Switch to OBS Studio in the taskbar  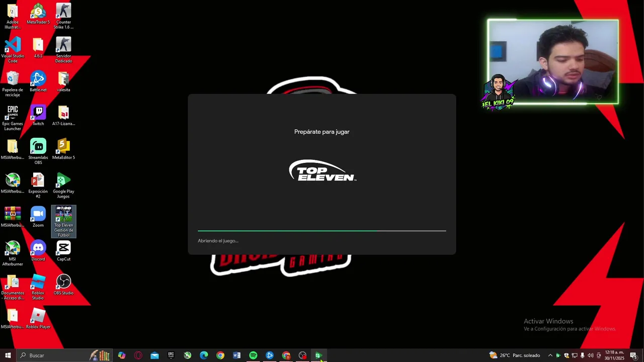click(x=302, y=355)
